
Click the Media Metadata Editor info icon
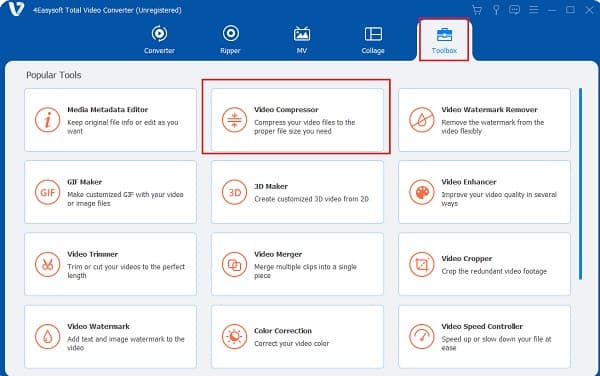click(x=47, y=120)
